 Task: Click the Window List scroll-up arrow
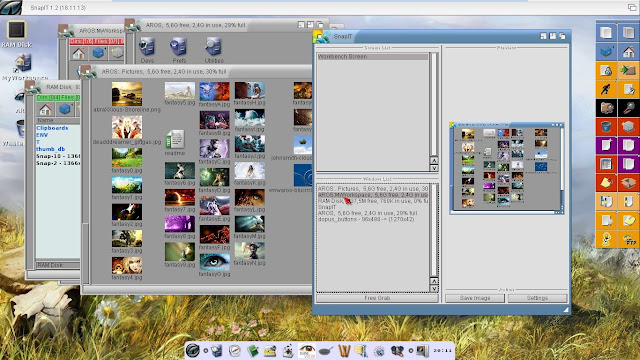[434, 281]
